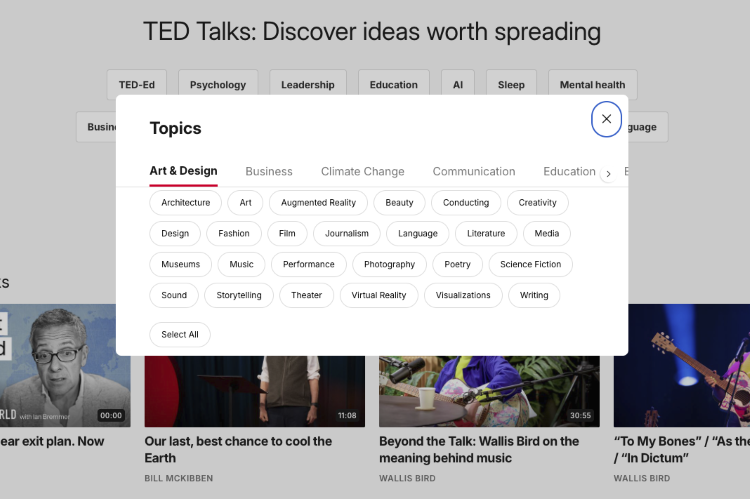Choose the Virtual Reality topic
The height and width of the screenshot is (499, 750).
coord(379,295)
